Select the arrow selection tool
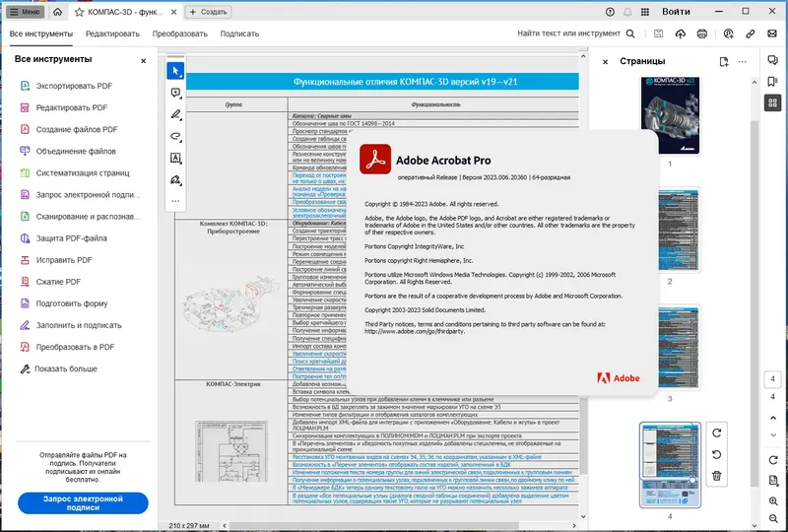Image resolution: width=788 pixels, height=532 pixels. click(175, 71)
